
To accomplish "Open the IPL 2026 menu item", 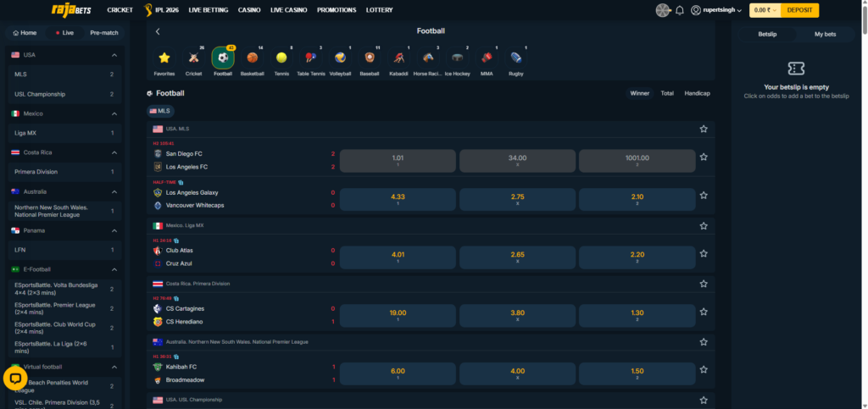I will tap(161, 10).
